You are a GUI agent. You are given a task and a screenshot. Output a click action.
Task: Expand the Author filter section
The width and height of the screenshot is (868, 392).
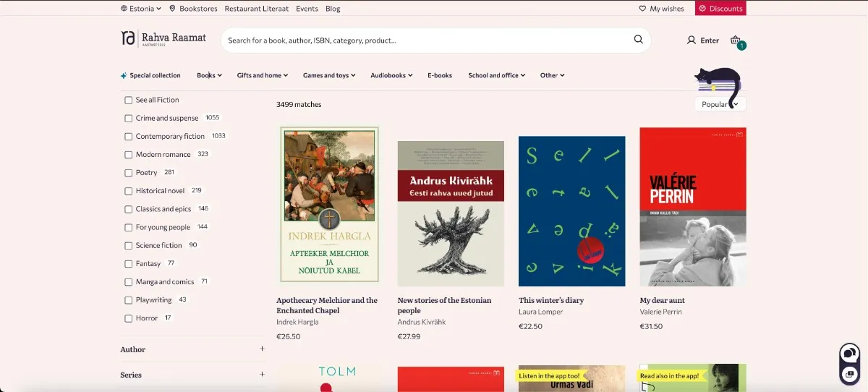tap(192, 349)
